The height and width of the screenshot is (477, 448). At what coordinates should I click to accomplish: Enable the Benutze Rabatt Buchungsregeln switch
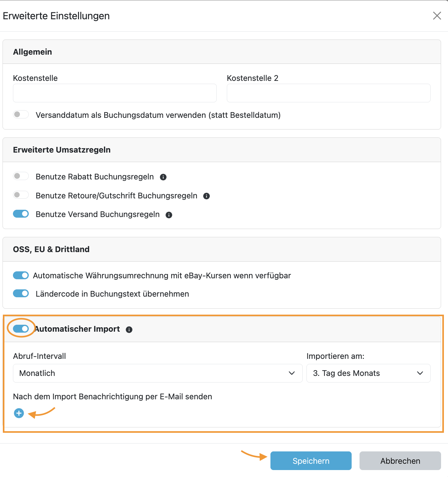[21, 176]
